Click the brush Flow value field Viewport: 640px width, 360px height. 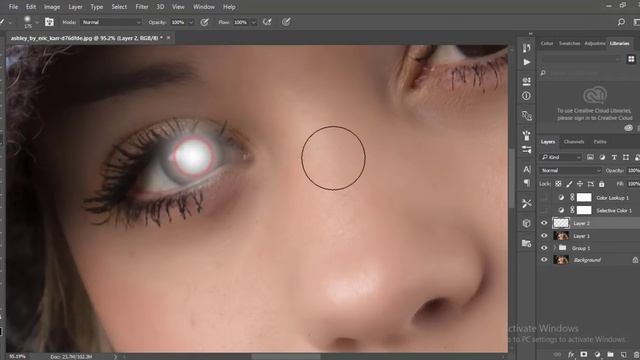(241, 22)
